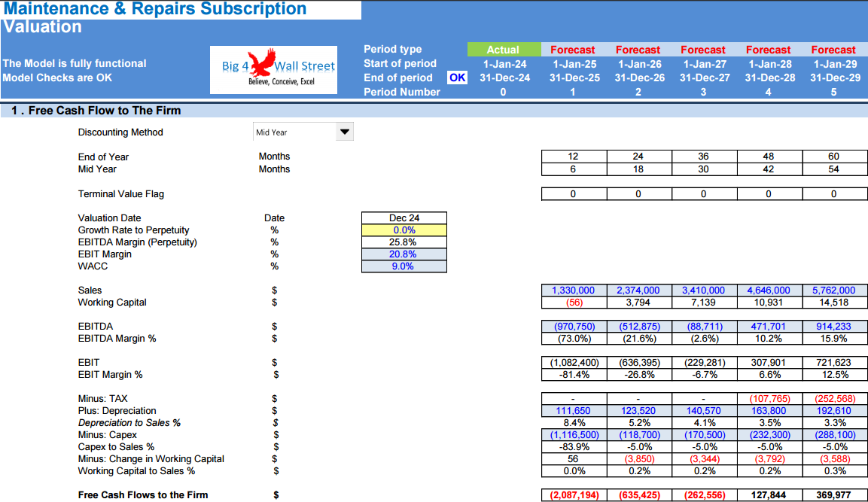The width and height of the screenshot is (868, 502).
Task: Click Depreciation value 111,650
Action: pyautogui.click(x=574, y=411)
